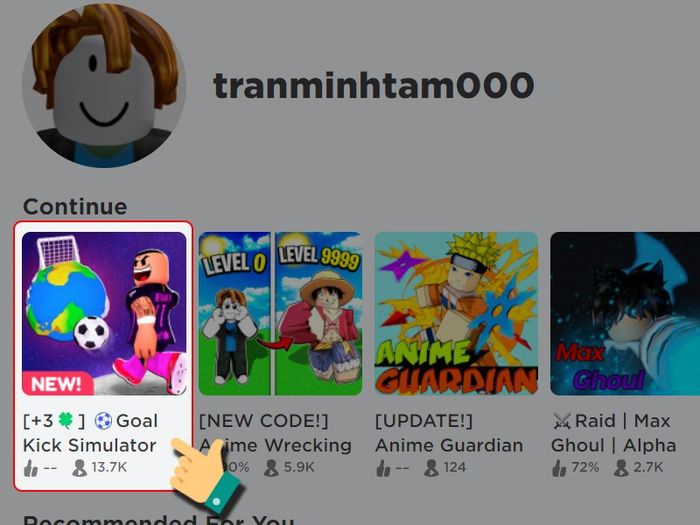Open Anime Guardian game thumbnail

pyautogui.click(x=456, y=313)
